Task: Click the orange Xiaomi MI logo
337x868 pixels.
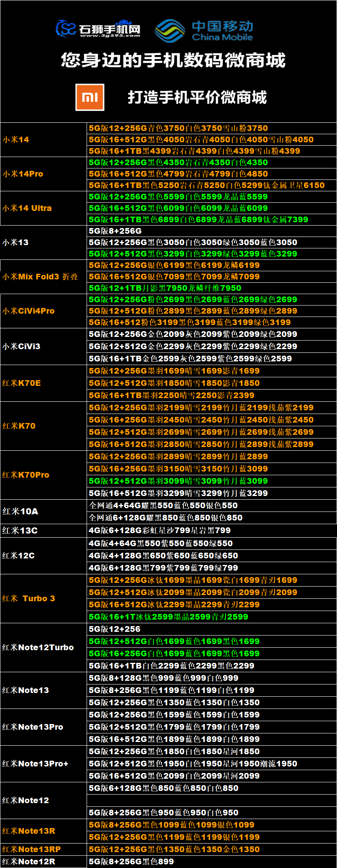Action: coord(90,97)
